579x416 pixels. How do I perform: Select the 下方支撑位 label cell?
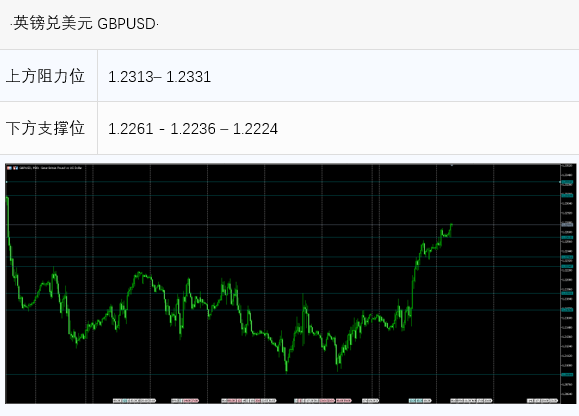[x=48, y=128]
